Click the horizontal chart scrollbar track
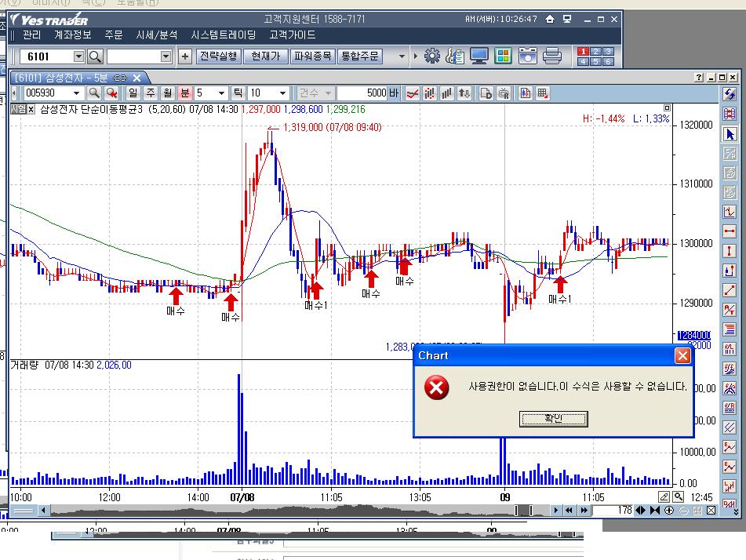Screen dimensions: 746x560 pos(275,511)
